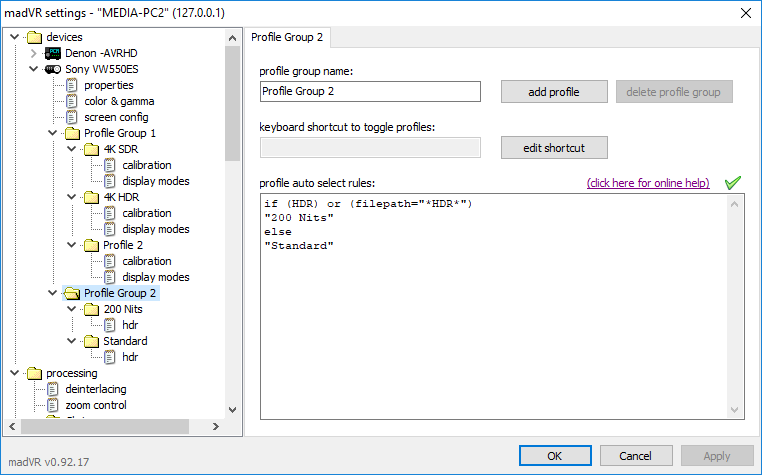Select the processing folder icon
The height and width of the screenshot is (475, 762).
coord(34,373)
